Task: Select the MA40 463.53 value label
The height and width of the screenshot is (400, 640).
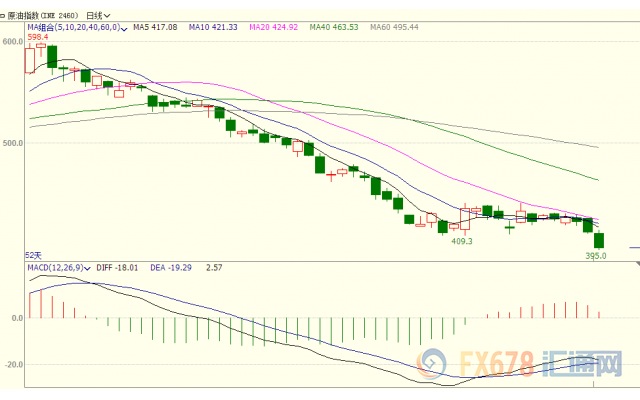Action: [x=334, y=27]
